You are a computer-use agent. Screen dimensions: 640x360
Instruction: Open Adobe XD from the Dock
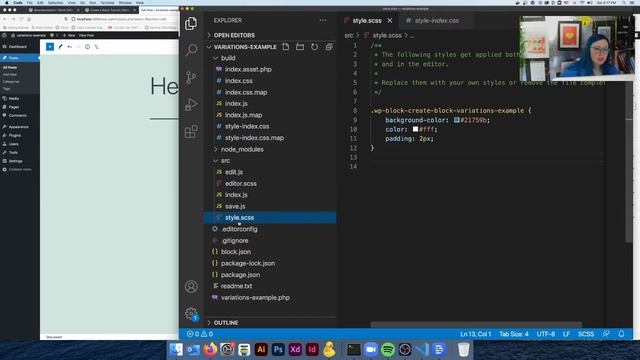point(295,349)
